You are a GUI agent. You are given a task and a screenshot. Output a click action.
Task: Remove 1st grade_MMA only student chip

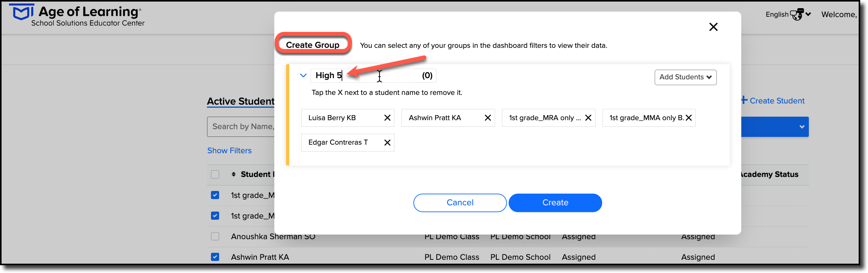689,118
